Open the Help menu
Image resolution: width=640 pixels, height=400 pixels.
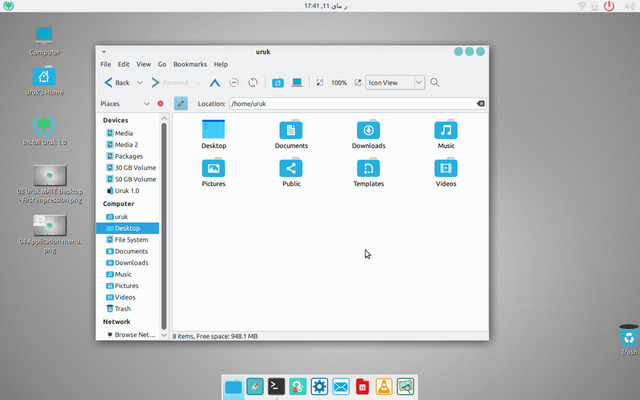[221, 64]
